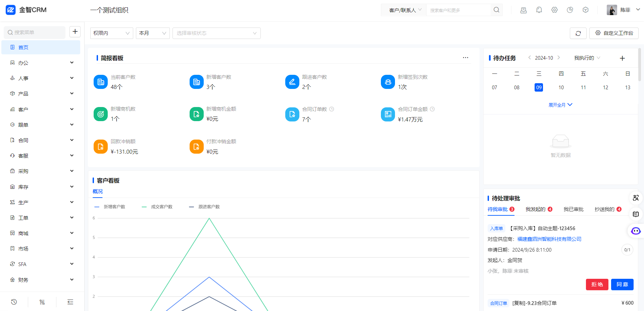Viewport: 644px width, 311px height.
Task: Click the 新增商机数 green target icon
Action: pyautogui.click(x=101, y=114)
